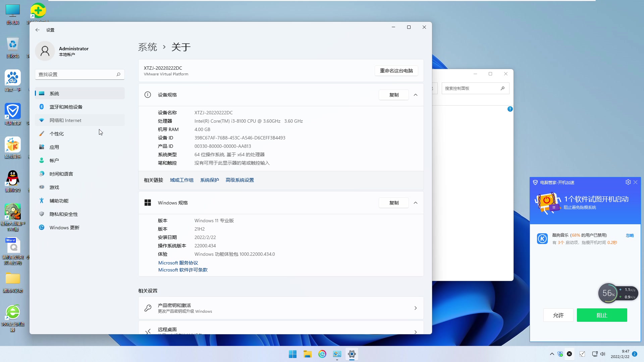Open Privacy and security settings
Image resolution: width=644 pixels, height=362 pixels.
point(80,214)
